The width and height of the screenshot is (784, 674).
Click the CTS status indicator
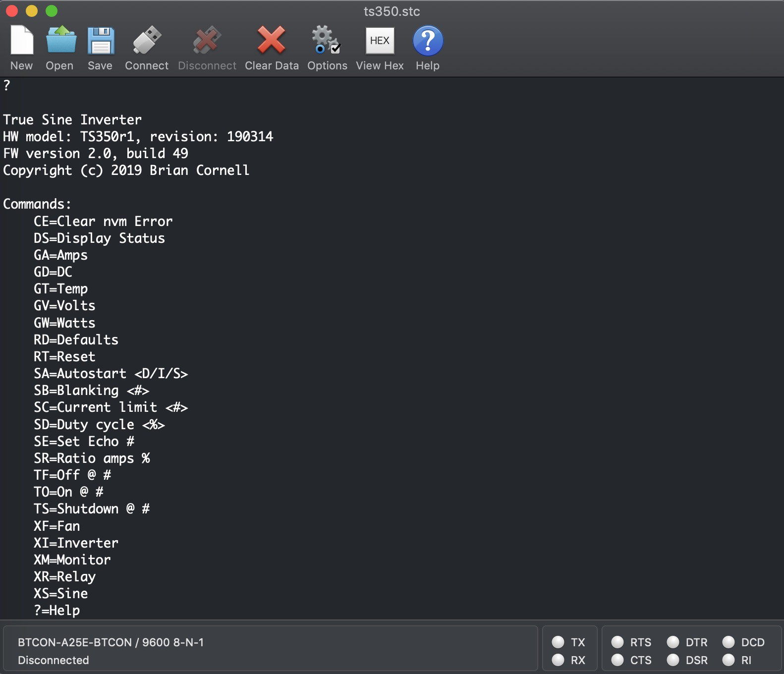point(617,660)
